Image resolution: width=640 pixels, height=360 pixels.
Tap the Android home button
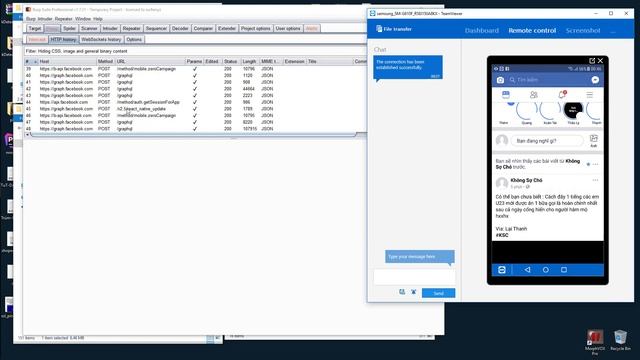click(x=546, y=270)
